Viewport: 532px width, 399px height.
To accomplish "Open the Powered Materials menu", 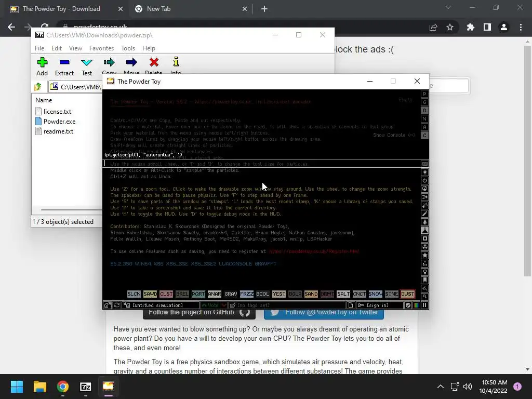I will [x=424, y=180].
